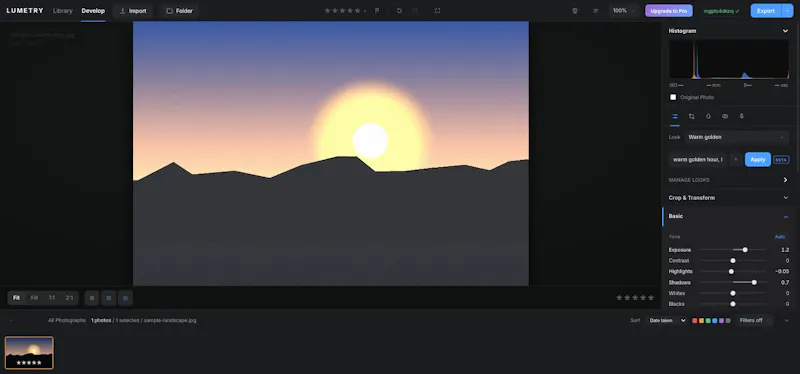
Task: Open the Date taken sort dropdown
Action: point(667,320)
